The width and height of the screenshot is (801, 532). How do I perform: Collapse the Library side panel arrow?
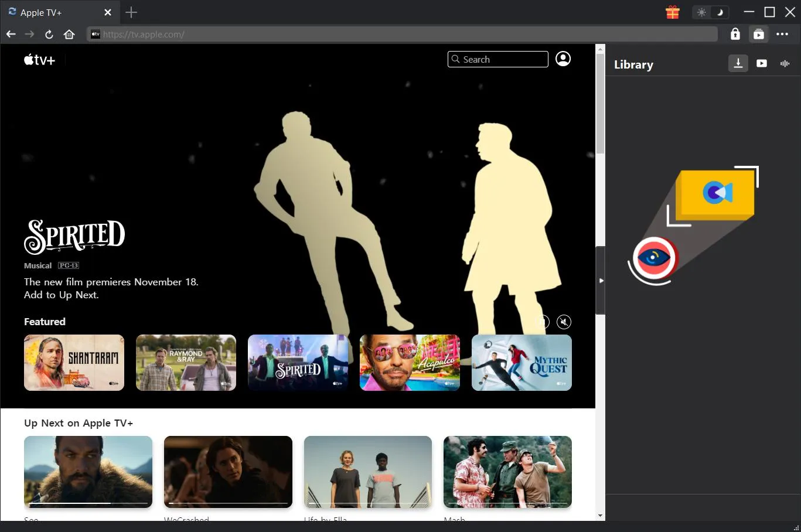601,281
